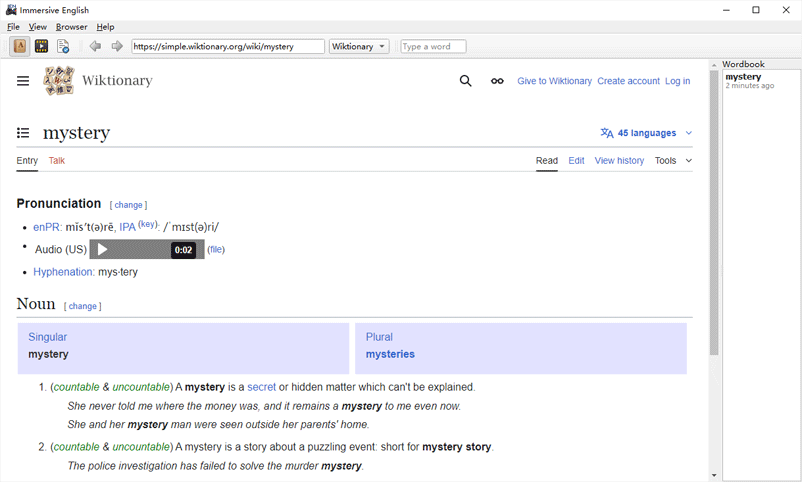Click change next to Pronunciation
The width and height of the screenshot is (802, 482).
tap(128, 205)
